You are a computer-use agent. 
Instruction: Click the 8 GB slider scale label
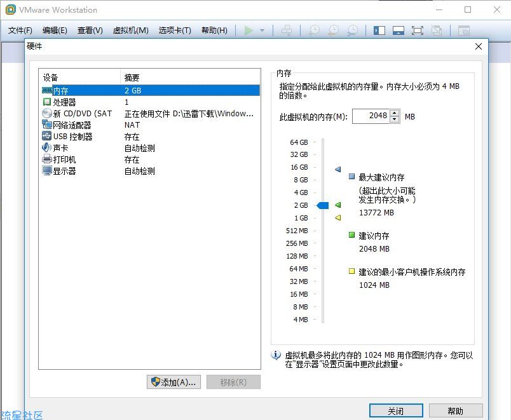point(301,180)
